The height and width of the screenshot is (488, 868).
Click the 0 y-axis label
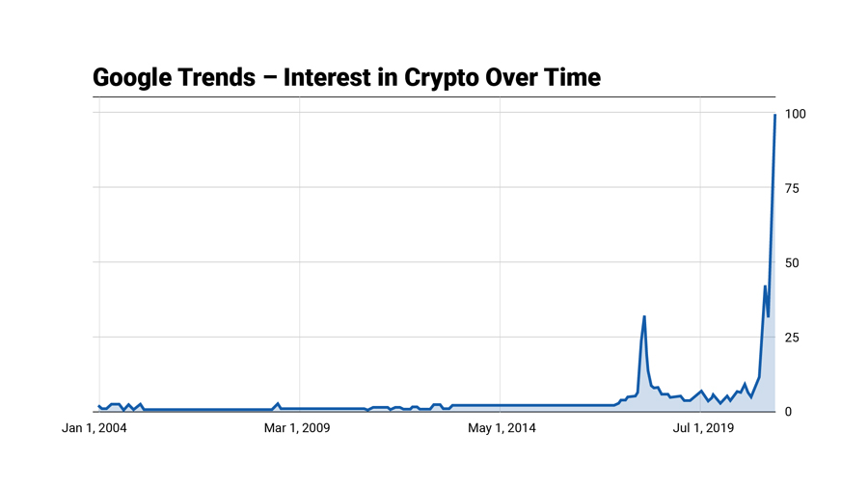pyautogui.click(x=788, y=412)
